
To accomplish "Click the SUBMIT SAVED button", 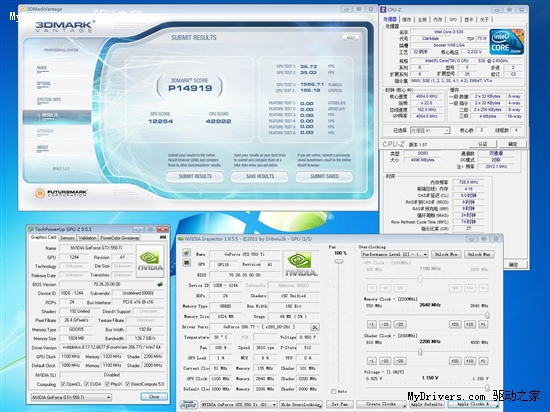I will coord(324,176).
